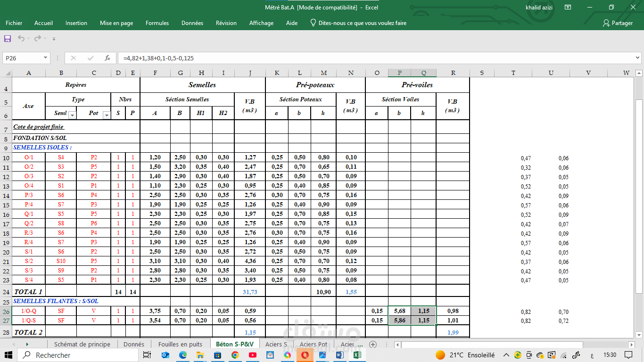This screenshot has height=362, width=644.
Task: Select column P header
Action: pos(399,73)
